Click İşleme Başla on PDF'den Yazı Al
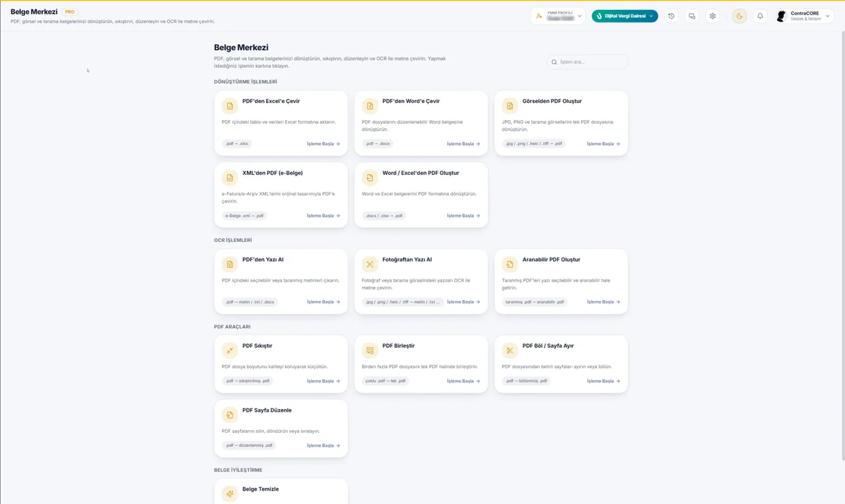This screenshot has width=845, height=504. coord(323,302)
